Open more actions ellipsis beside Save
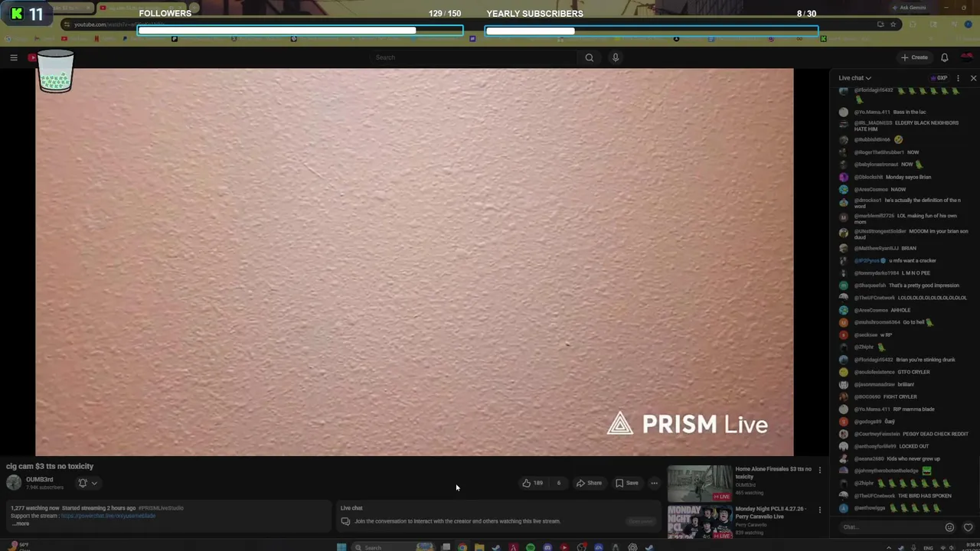Screen dimensions: 980x551 pos(654,483)
